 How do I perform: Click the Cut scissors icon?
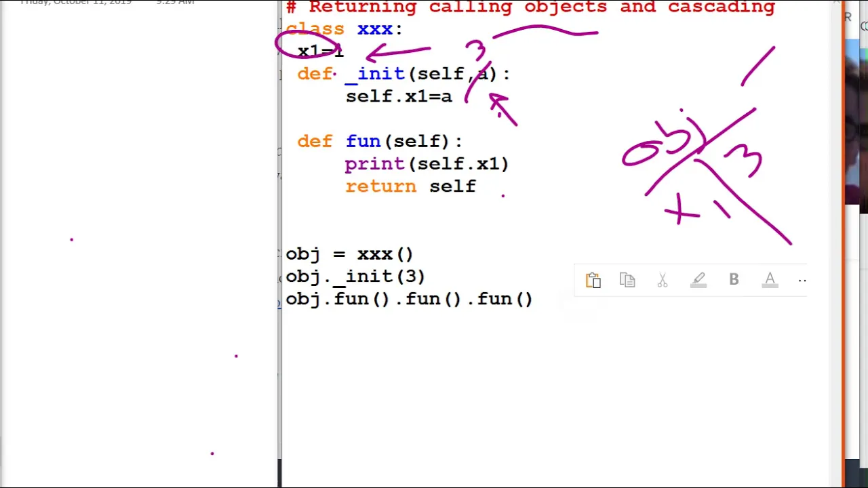coord(663,280)
